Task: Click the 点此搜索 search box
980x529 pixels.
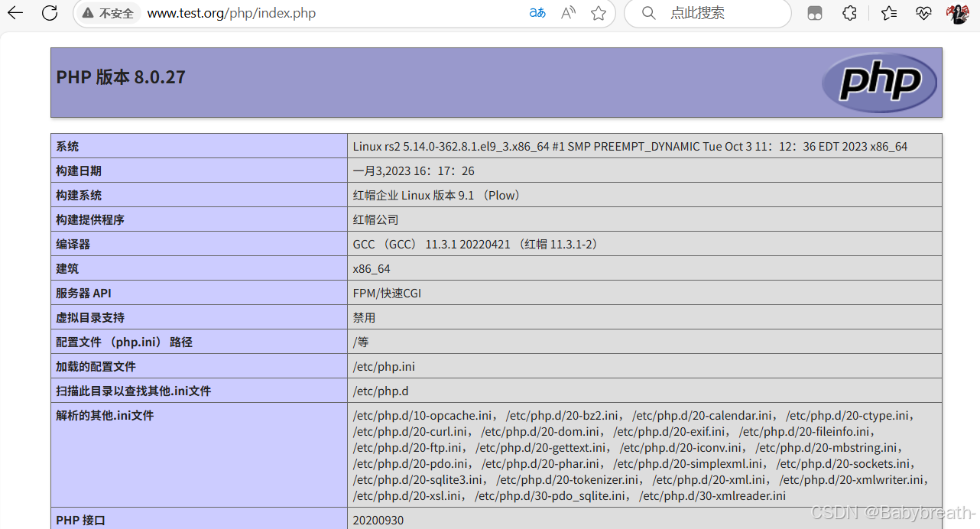Action: (x=707, y=13)
